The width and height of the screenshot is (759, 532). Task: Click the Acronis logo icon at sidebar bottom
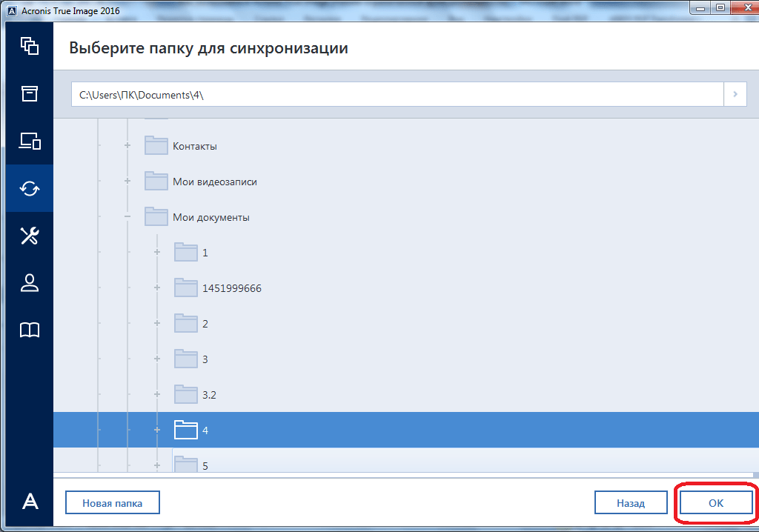(30, 502)
